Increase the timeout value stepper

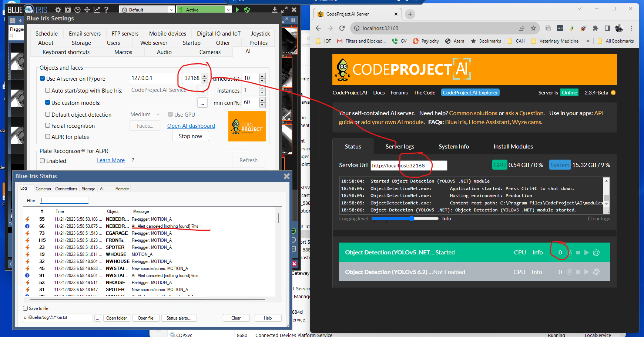click(262, 76)
